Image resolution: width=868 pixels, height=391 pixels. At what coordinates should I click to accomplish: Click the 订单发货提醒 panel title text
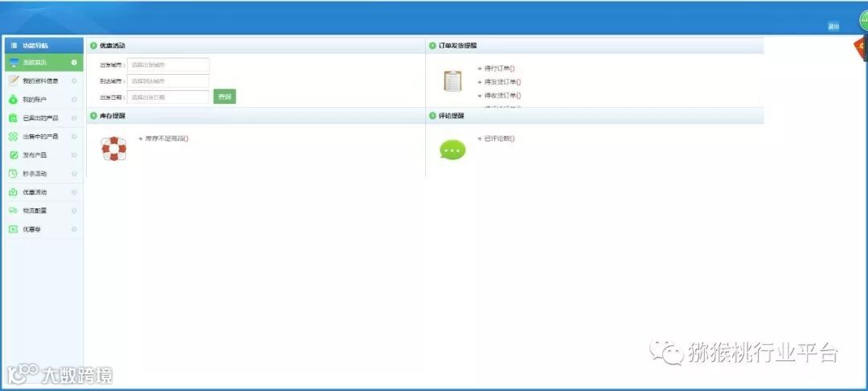click(458, 45)
